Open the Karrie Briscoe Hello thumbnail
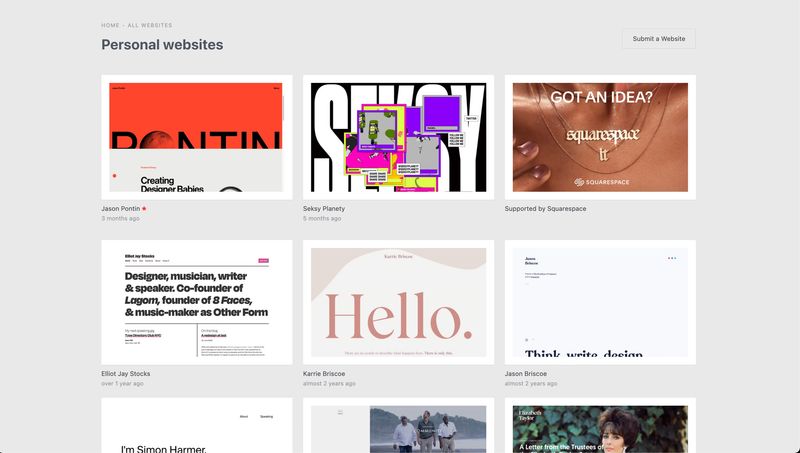This screenshot has height=453, width=800. pyautogui.click(x=398, y=302)
